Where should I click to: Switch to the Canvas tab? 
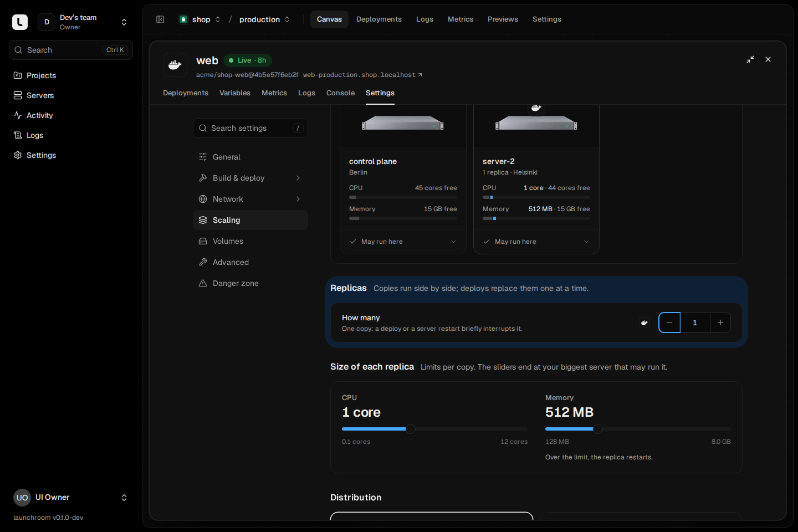coord(329,19)
